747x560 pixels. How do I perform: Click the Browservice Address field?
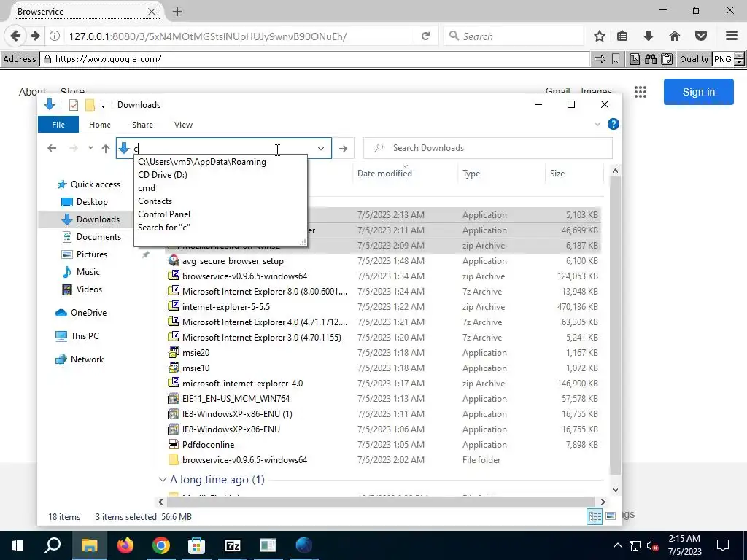(314, 59)
